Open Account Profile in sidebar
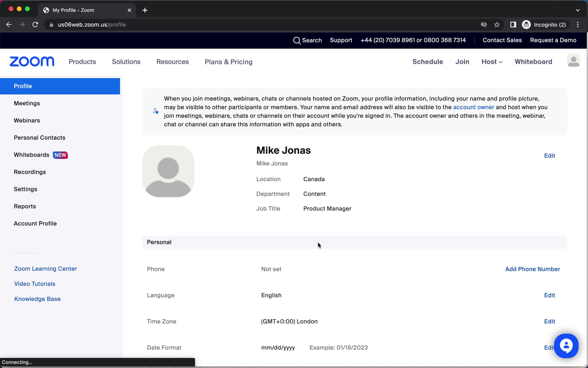The height and width of the screenshot is (368, 588). click(35, 223)
